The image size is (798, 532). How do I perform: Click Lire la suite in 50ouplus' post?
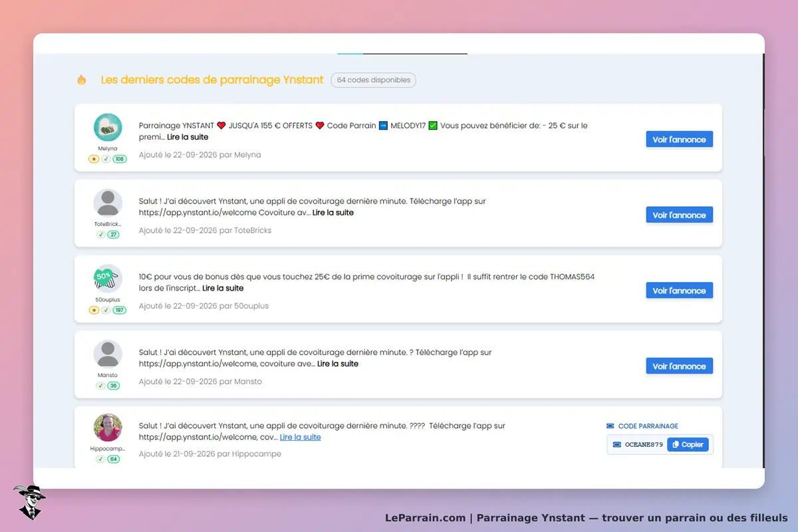(x=223, y=288)
